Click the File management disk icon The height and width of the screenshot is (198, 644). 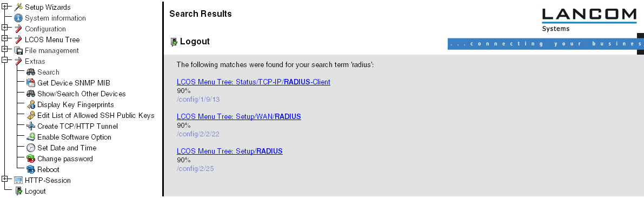18,50
